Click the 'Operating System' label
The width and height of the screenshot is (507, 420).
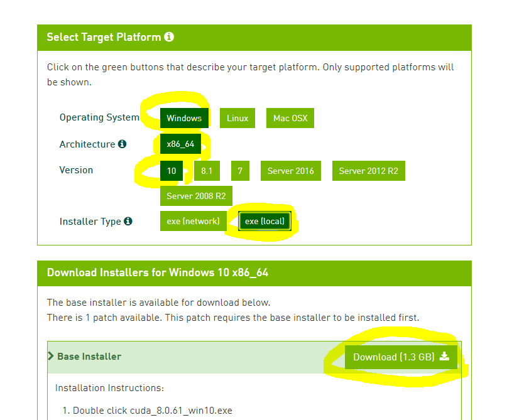point(99,117)
